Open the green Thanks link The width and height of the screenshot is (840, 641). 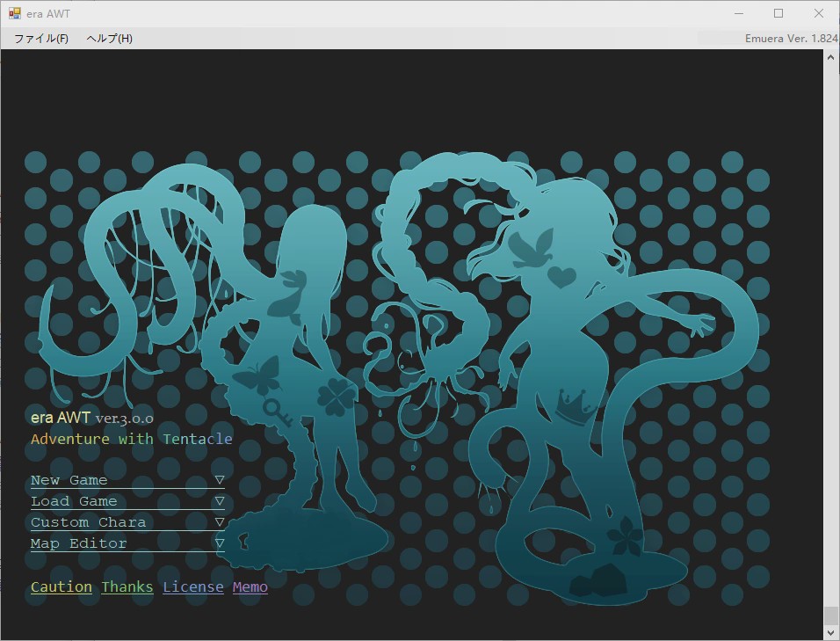127,586
